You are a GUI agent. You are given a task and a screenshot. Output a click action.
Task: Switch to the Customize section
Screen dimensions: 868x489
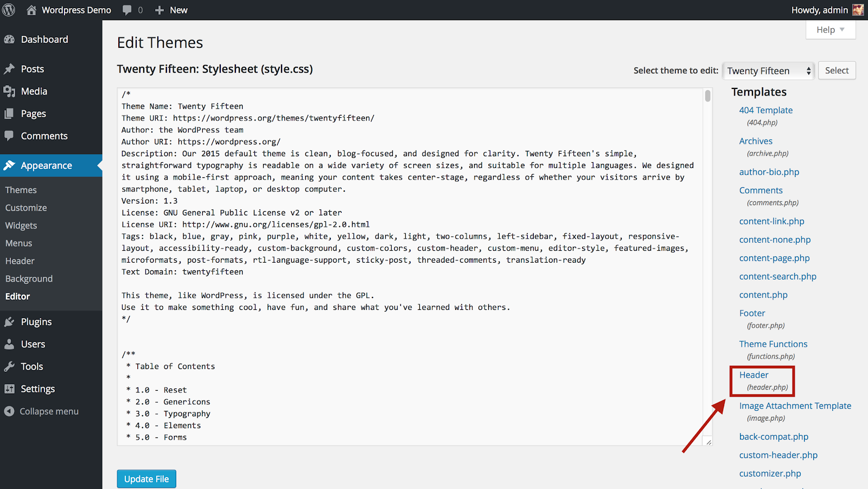[25, 207]
